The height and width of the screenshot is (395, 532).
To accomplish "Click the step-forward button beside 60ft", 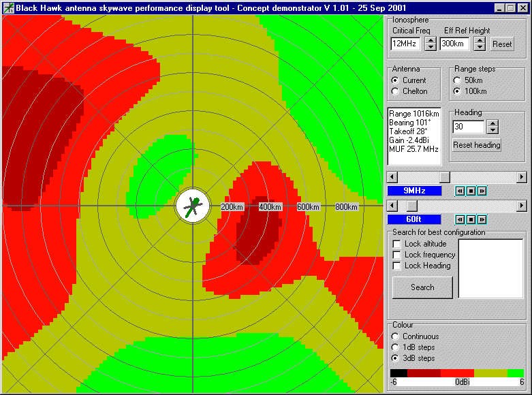I will pos(482,219).
